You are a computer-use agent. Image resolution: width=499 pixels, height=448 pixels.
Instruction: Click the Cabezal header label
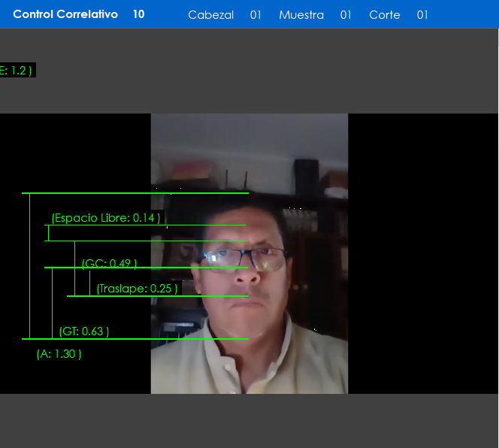point(210,15)
